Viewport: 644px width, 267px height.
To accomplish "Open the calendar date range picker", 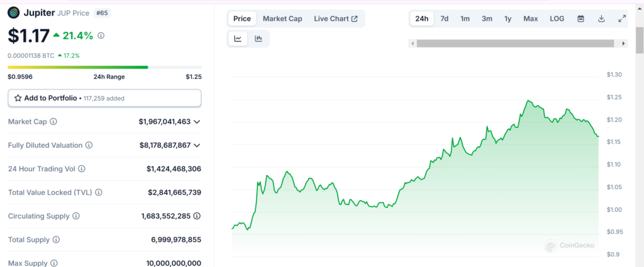I will (x=580, y=19).
